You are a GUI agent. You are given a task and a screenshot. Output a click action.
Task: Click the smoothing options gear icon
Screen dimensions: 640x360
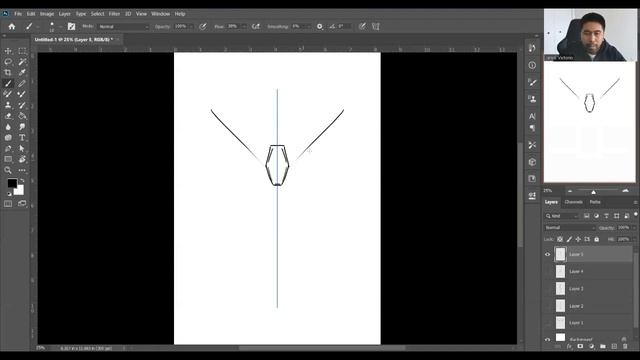tap(320, 27)
